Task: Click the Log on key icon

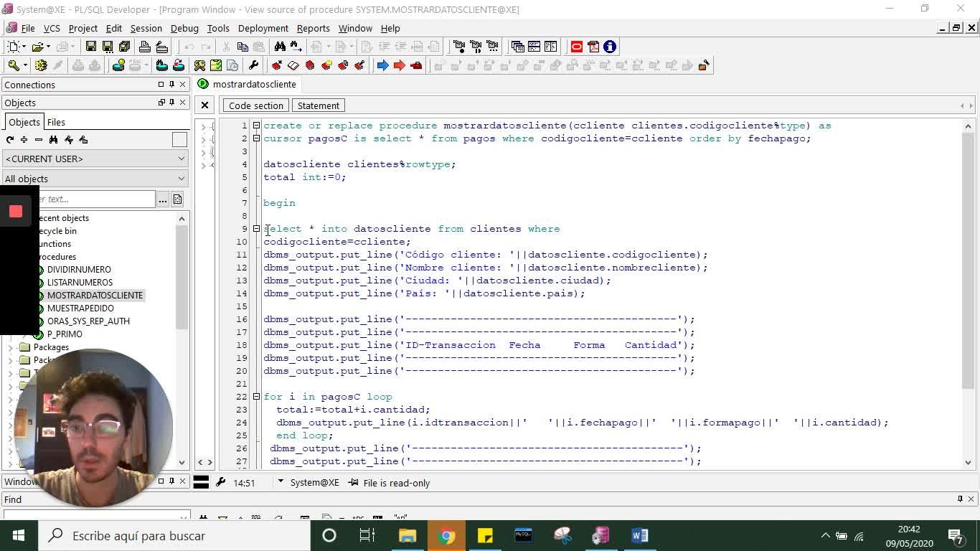Action: [x=14, y=65]
